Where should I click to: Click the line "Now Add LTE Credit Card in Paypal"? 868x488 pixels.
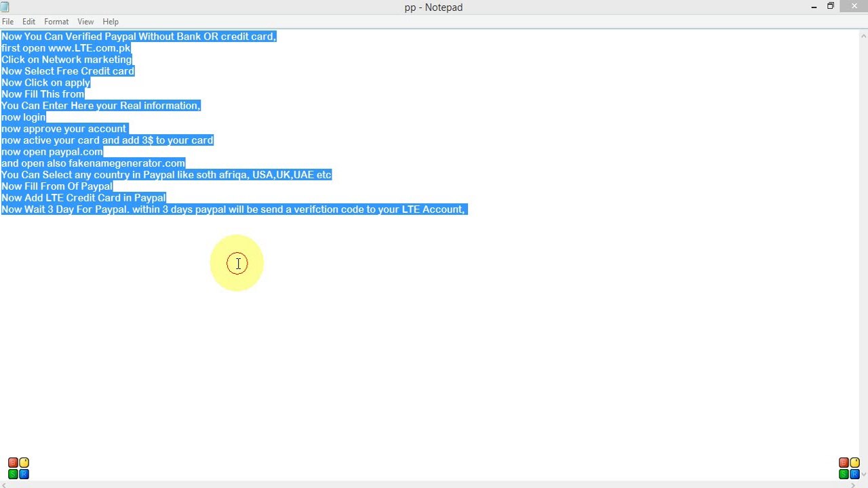(83, 198)
